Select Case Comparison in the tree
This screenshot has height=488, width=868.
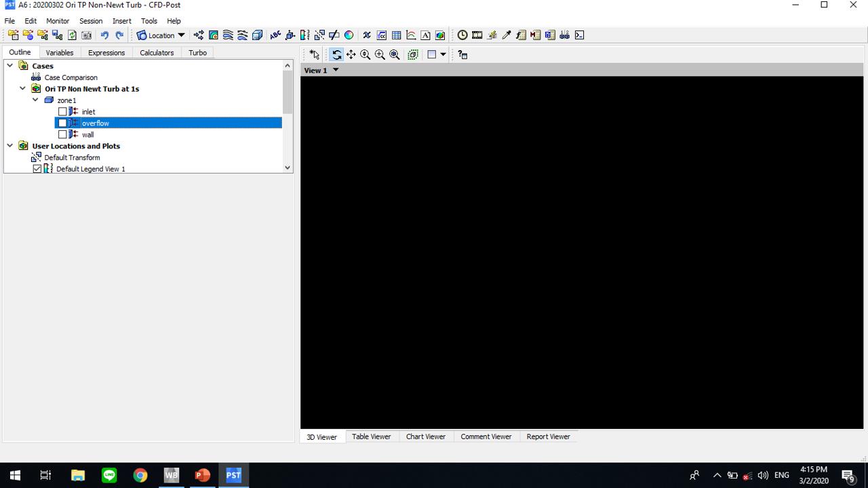[x=71, y=77]
